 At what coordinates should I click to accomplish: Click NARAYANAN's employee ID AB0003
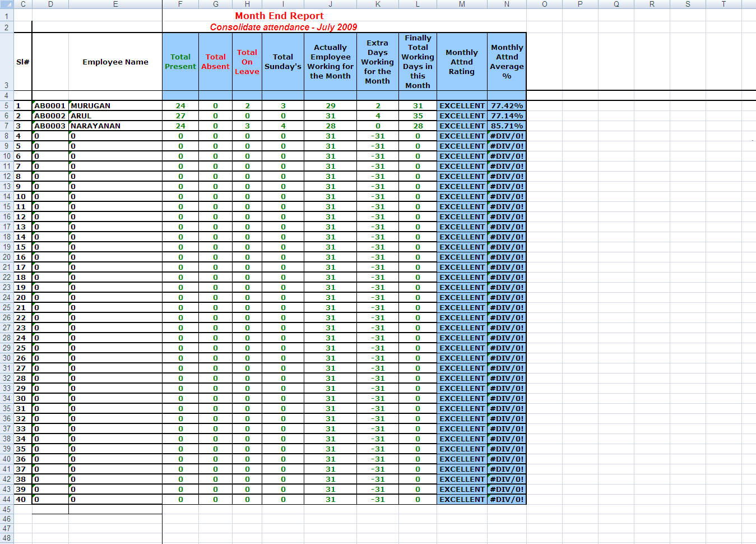click(50, 126)
